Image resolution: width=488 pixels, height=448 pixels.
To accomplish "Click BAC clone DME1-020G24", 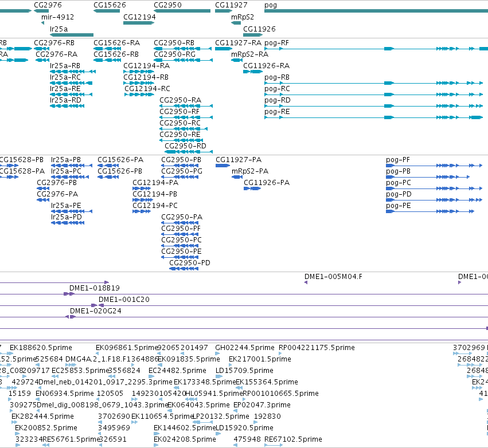I will tap(71, 317).
